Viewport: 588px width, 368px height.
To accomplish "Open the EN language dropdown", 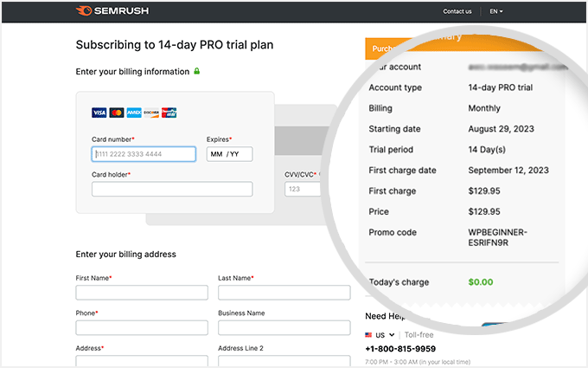I will [x=495, y=11].
